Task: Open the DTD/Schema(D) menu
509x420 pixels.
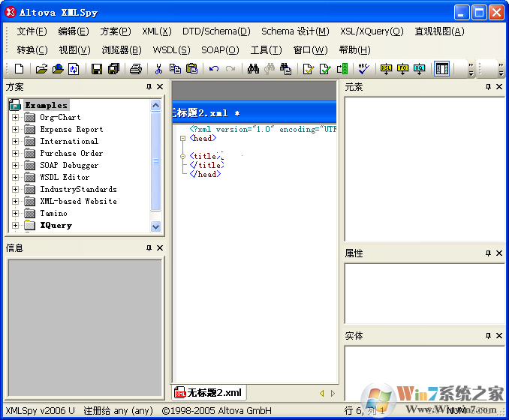Action: (x=216, y=31)
